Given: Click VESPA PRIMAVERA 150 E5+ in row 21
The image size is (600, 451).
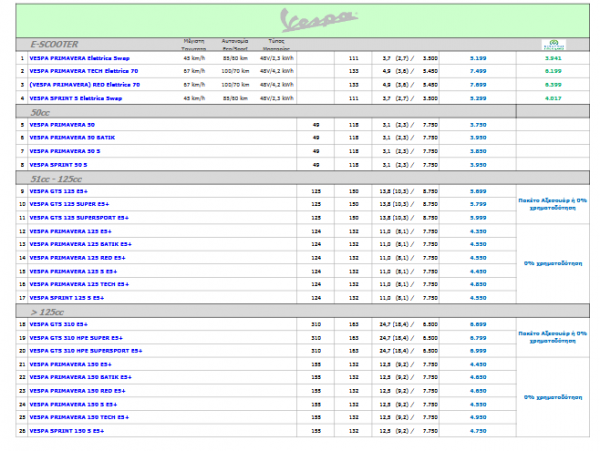Looking at the screenshot, I should (70, 365).
